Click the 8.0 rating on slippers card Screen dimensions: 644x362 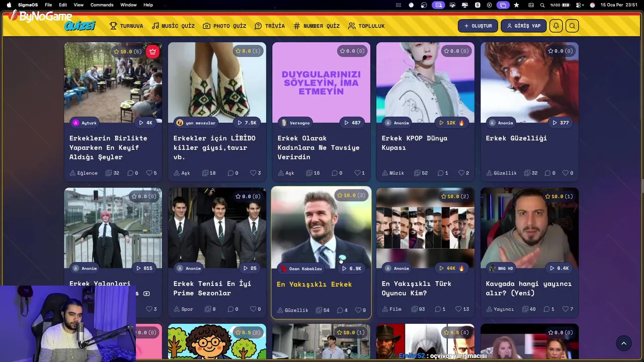(x=248, y=51)
